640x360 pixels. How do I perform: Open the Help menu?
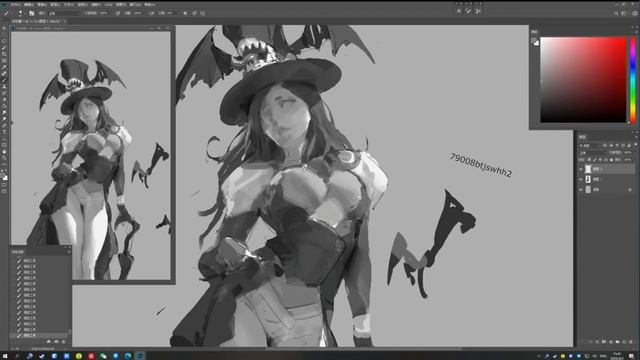pos(150,4)
